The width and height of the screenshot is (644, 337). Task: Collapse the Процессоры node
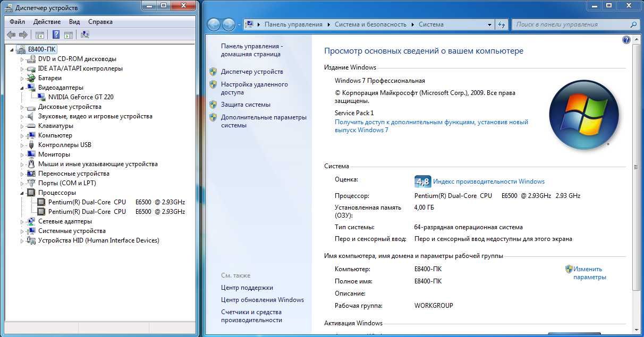coord(22,193)
